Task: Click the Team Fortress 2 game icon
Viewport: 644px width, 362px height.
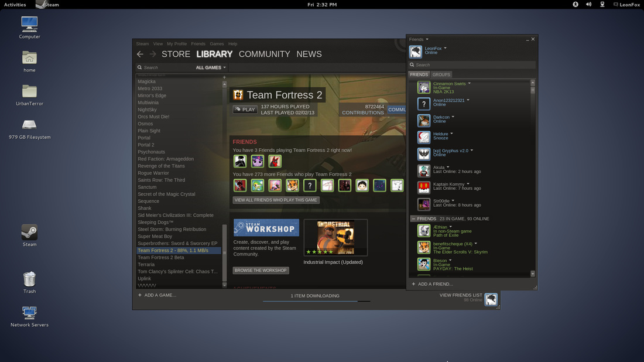Action: [238, 95]
